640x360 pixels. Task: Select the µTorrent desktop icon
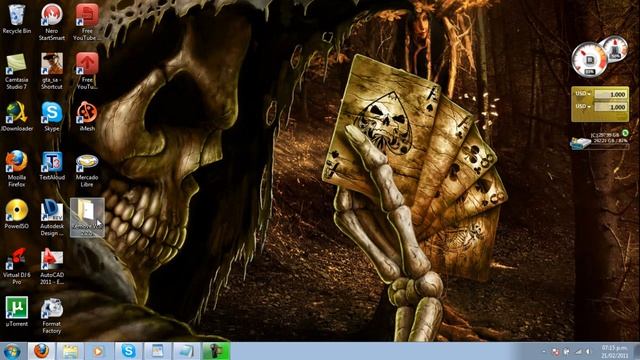click(16, 311)
